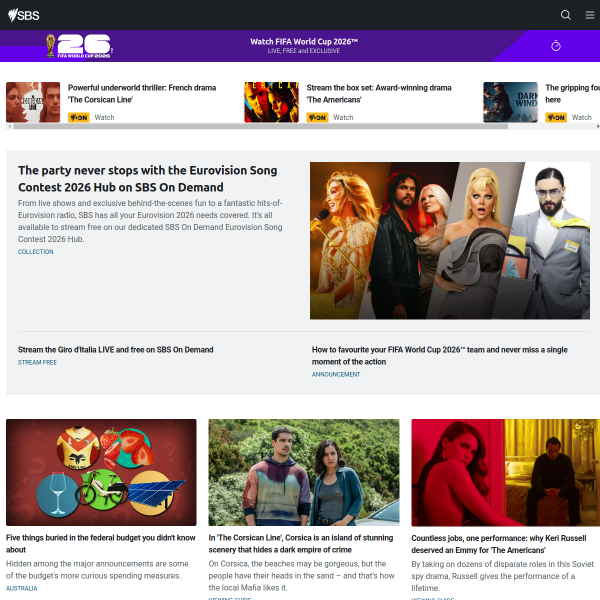Open the search magnifier icon
600x600 pixels.
(x=566, y=15)
